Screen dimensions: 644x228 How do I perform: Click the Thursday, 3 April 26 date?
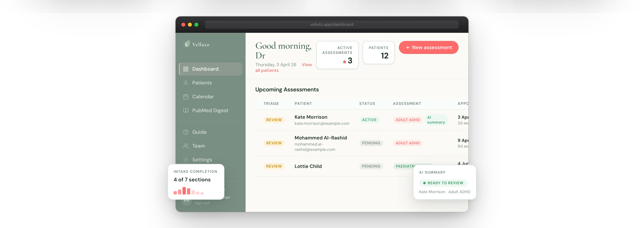tap(275, 65)
